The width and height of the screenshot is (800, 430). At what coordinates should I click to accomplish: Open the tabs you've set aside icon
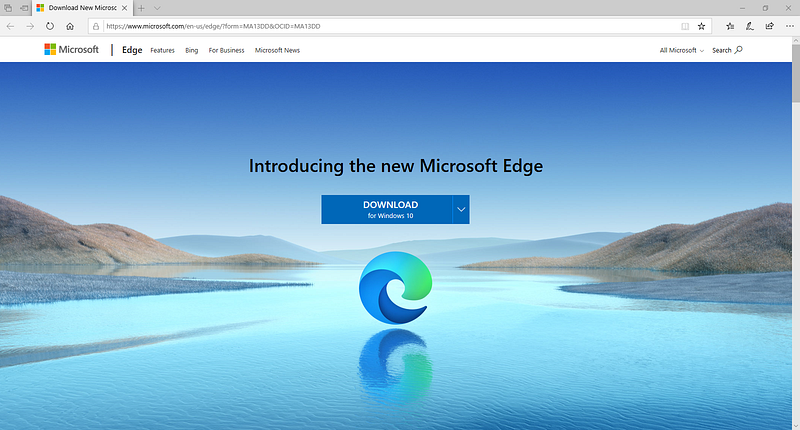(8, 8)
